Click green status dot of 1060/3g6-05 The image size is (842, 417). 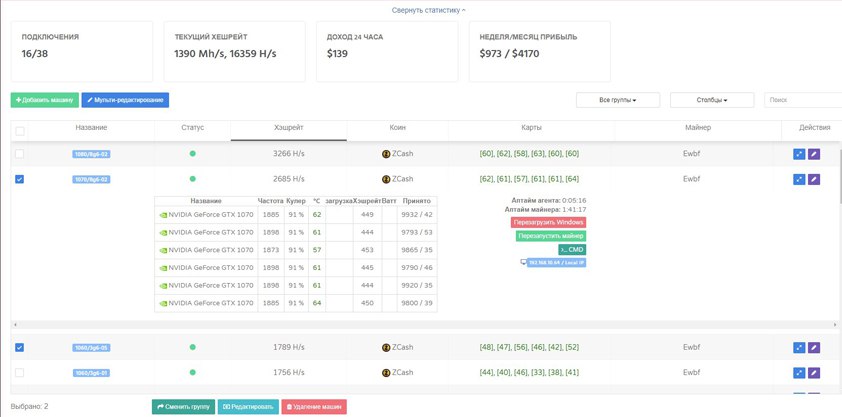pyautogui.click(x=193, y=347)
